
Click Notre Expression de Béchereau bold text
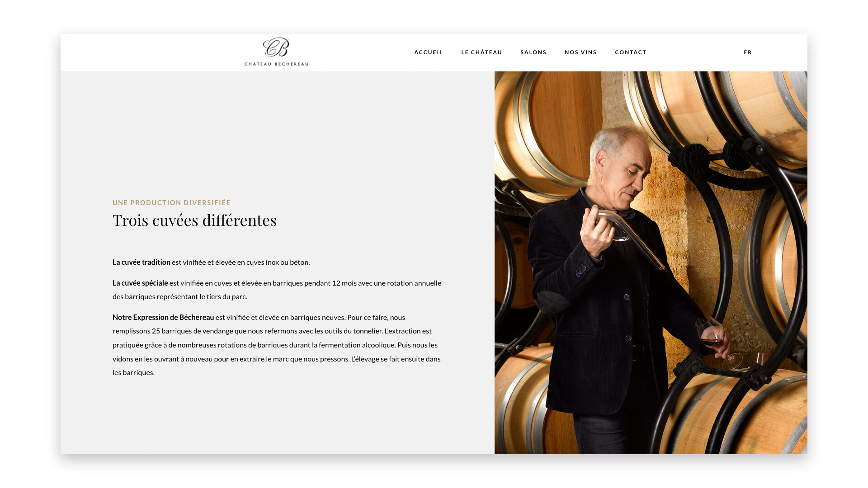(163, 317)
